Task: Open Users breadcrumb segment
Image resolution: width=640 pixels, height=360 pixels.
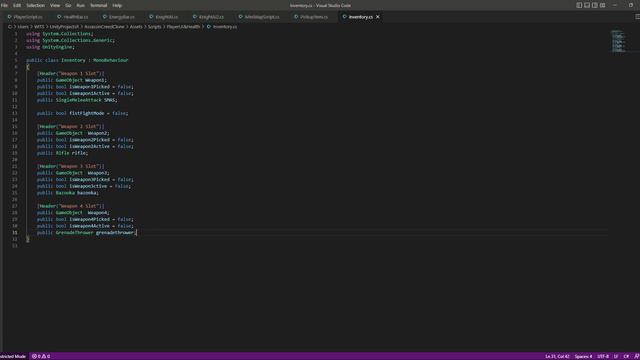Action: (23, 27)
